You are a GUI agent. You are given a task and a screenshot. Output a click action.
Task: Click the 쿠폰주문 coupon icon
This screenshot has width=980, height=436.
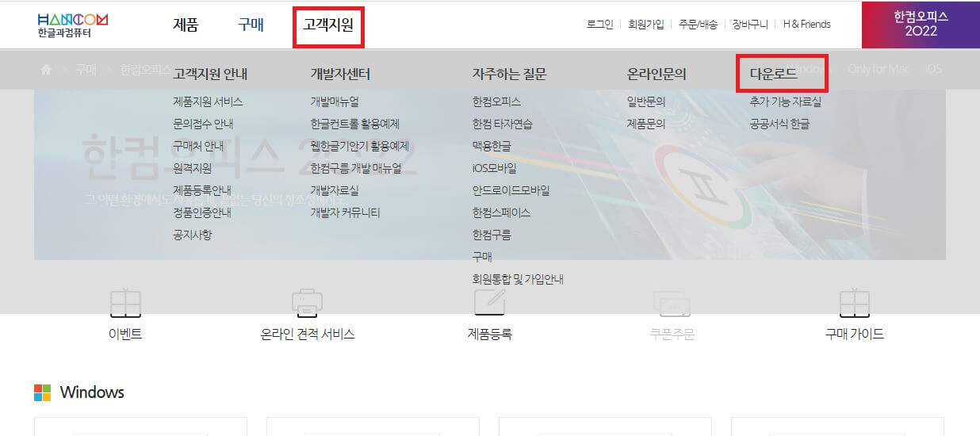click(672, 304)
